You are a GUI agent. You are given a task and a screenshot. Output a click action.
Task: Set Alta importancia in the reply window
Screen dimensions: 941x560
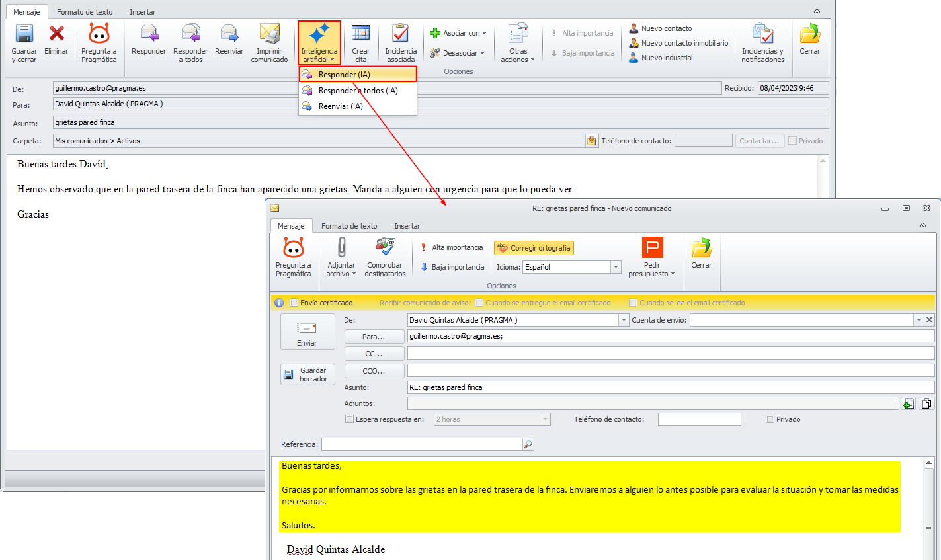(x=452, y=247)
